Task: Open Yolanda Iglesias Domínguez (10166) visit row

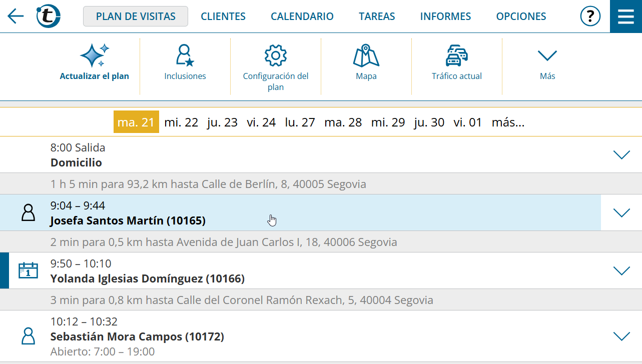Action: (148, 278)
